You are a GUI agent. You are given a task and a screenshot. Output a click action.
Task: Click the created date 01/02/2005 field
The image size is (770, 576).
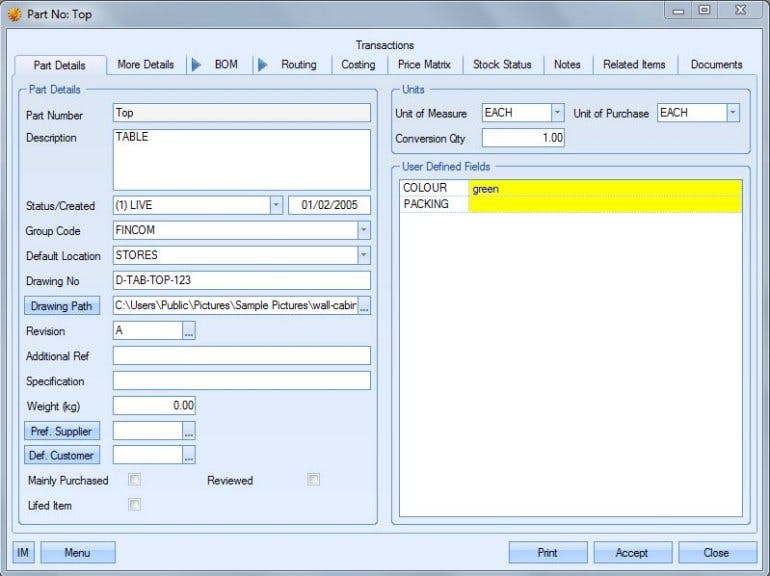pyautogui.click(x=330, y=205)
